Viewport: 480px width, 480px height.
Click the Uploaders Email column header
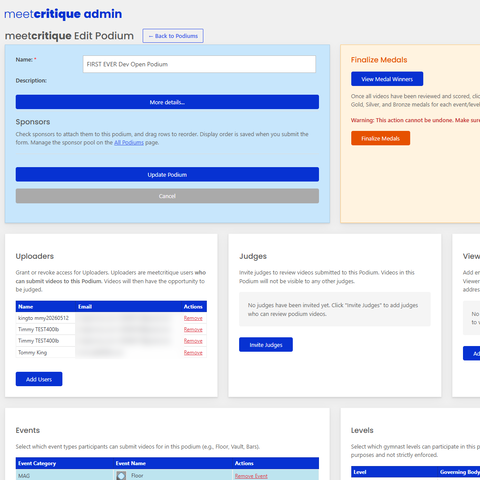point(85,307)
